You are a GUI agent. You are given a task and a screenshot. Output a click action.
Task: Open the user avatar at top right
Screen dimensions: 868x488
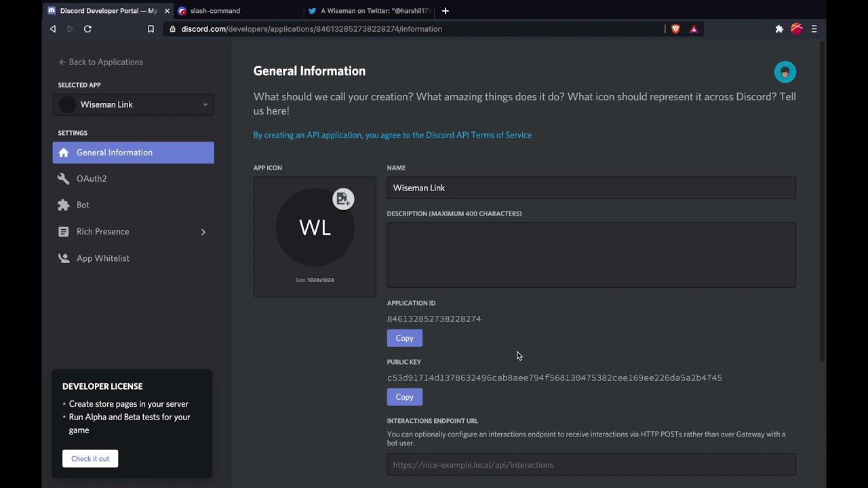pos(785,72)
